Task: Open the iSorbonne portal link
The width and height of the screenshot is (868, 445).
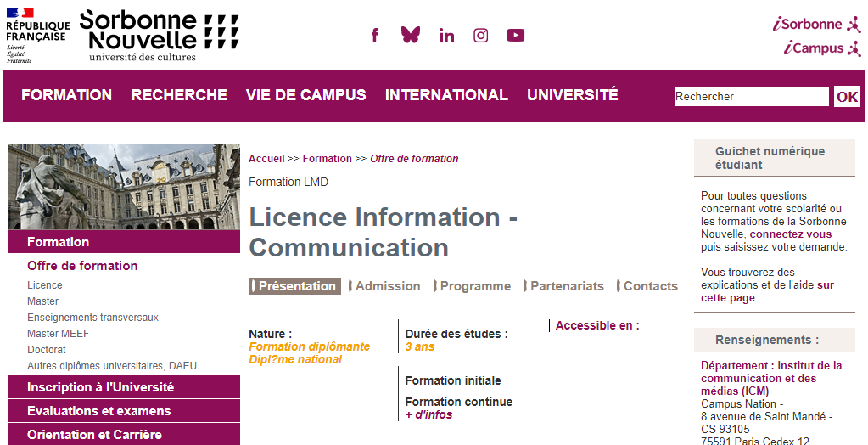Action: pyautogui.click(x=817, y=24)
